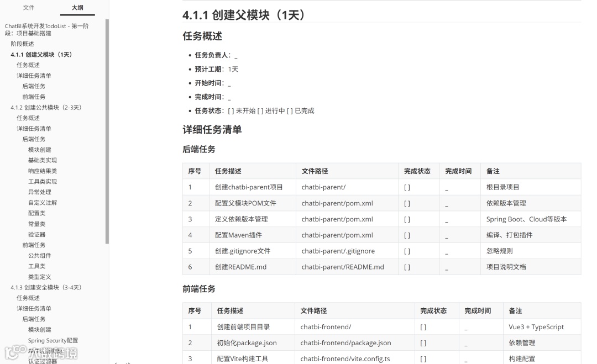This screenshot has height=364, width=597.
Task: Select outline entry 4.1.1 创建父模块（1天）
Action: (41, 54)
